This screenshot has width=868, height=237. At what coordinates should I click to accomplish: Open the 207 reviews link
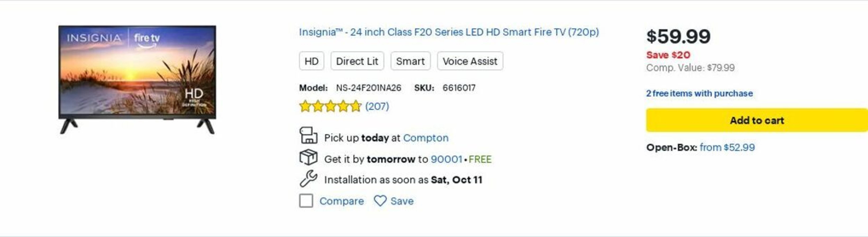(x=377, y=107)
